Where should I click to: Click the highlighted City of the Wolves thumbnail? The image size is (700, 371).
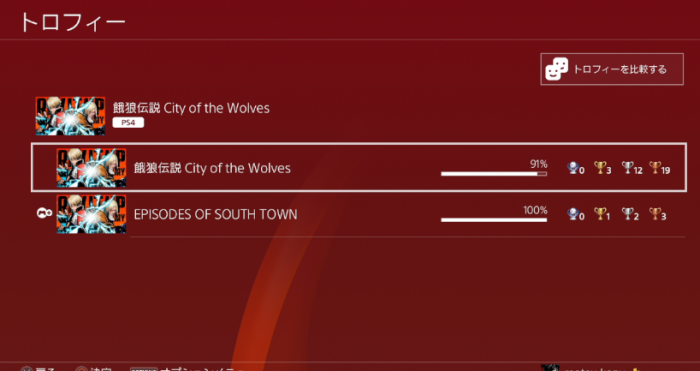click(x=92, y=167)
